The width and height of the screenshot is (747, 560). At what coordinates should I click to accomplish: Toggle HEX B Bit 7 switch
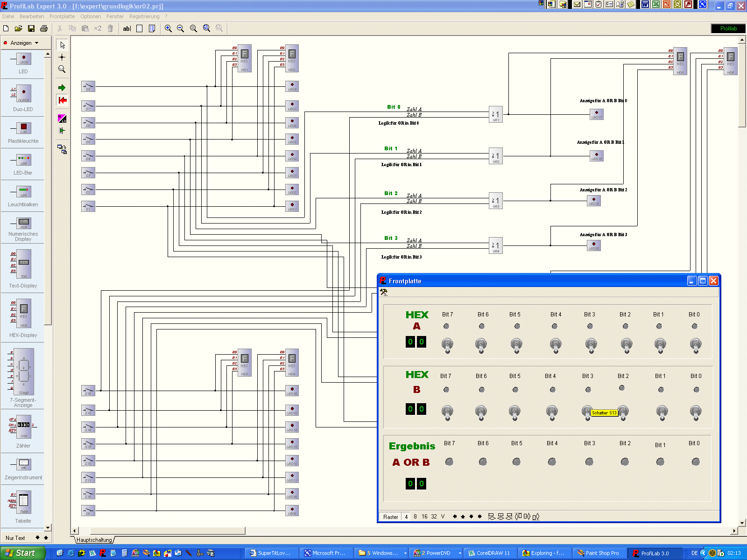coord(447,413)
